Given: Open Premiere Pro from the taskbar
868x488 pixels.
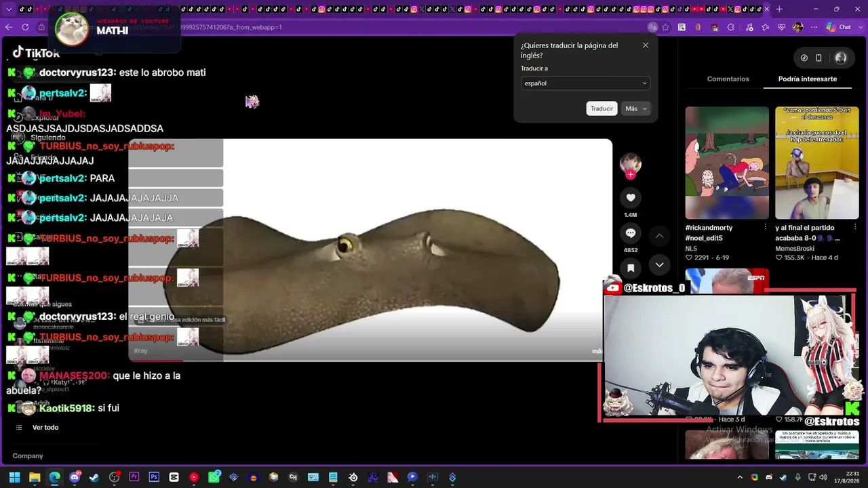Looking at the screenshot, I should click(x=134, y=477).
